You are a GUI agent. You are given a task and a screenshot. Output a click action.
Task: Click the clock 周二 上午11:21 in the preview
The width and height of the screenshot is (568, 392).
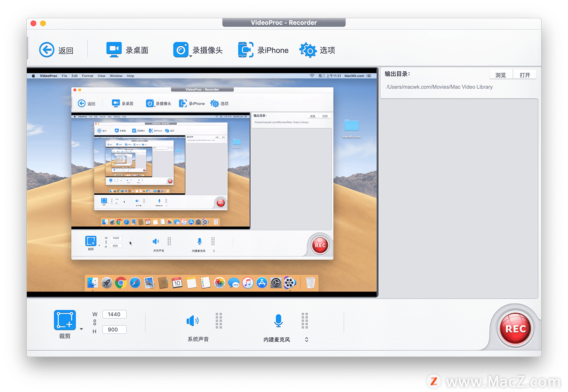(330, 76)
